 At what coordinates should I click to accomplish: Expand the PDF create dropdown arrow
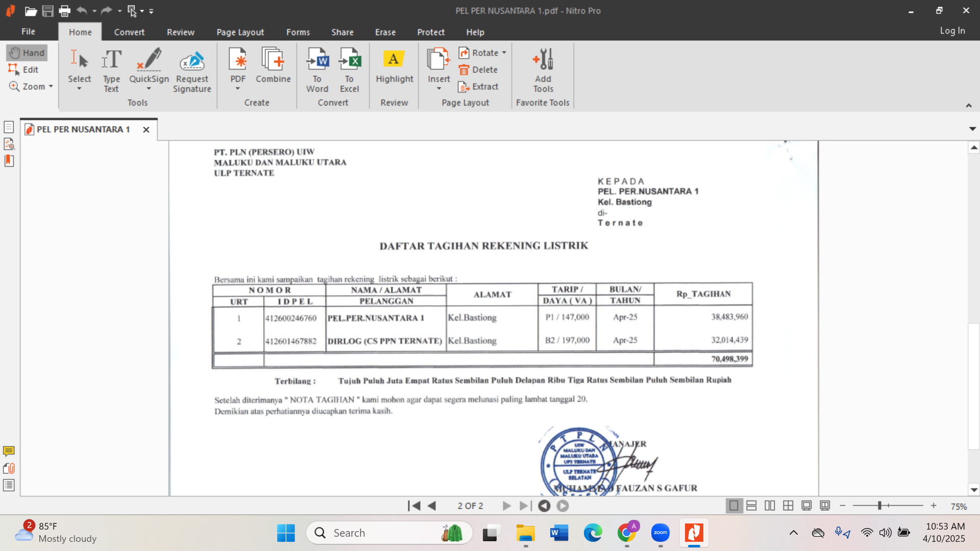(x=238, y=89)
